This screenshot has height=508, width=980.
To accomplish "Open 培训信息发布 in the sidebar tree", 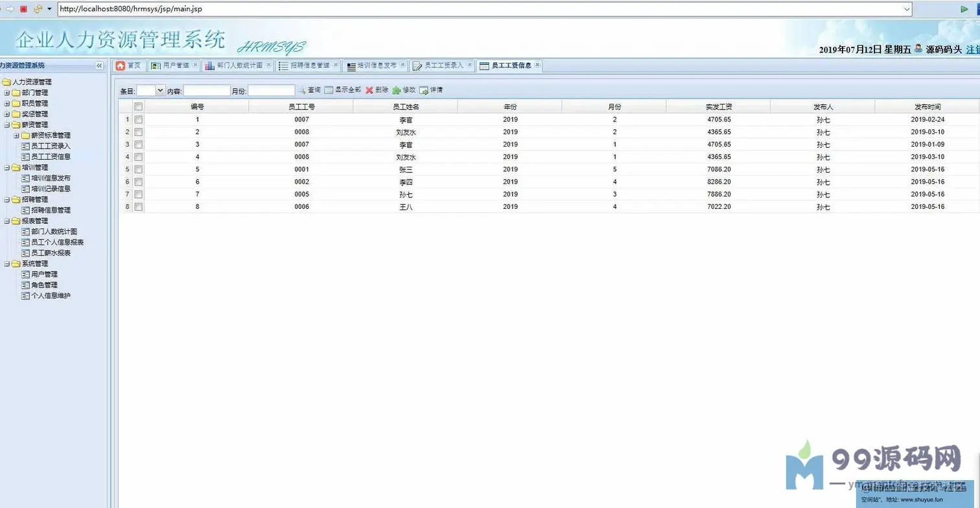I will coord(51,178).
